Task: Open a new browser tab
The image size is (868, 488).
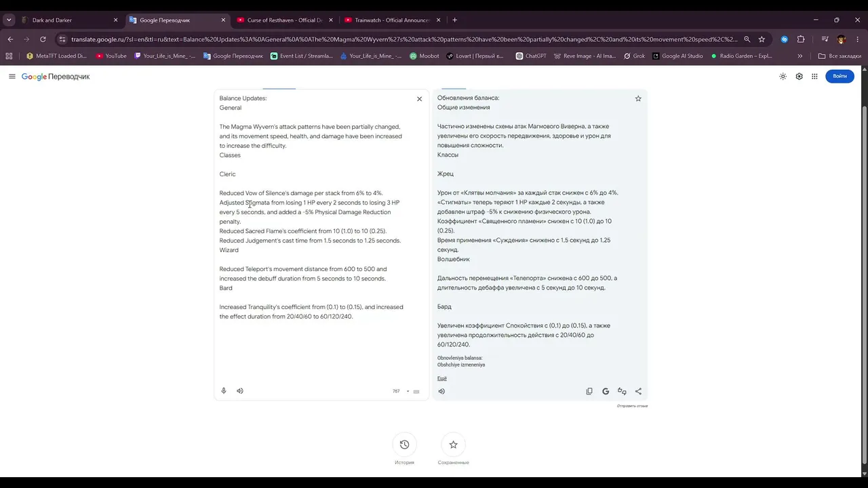Action: (x=454, y=20)
